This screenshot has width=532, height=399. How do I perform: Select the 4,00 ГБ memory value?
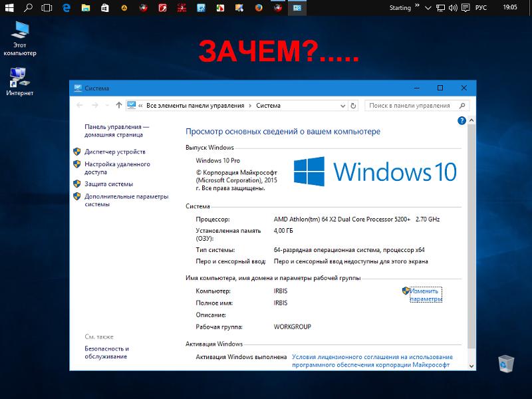283,231
